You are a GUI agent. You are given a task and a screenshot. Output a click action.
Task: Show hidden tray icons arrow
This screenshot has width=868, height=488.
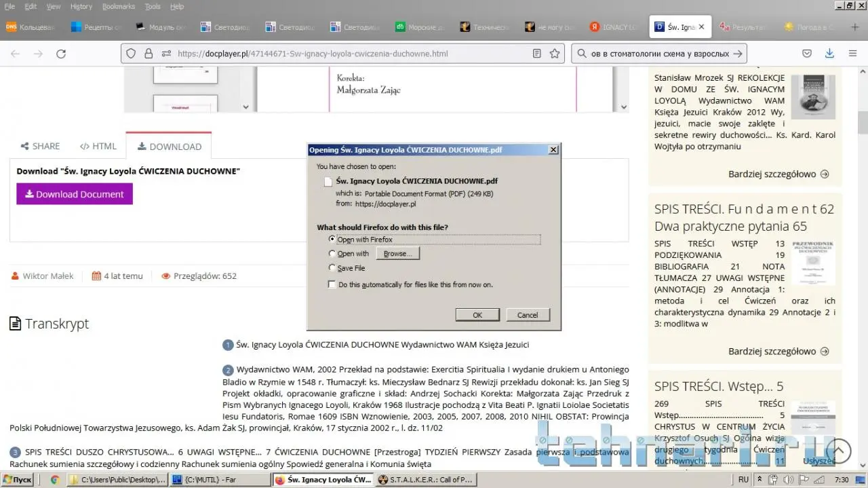(x=760, y=480)
